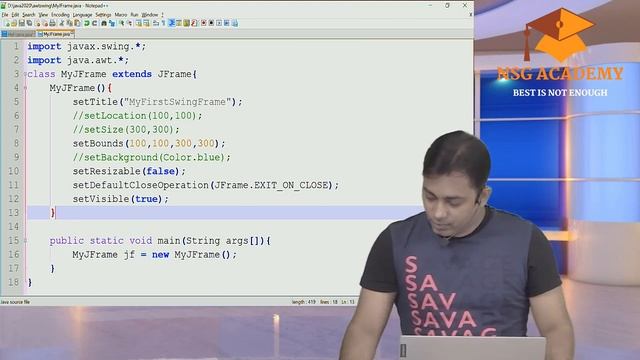Screen dimensions: 640x360
Task: Open the Edit menu
Action: tap(15, 15)
